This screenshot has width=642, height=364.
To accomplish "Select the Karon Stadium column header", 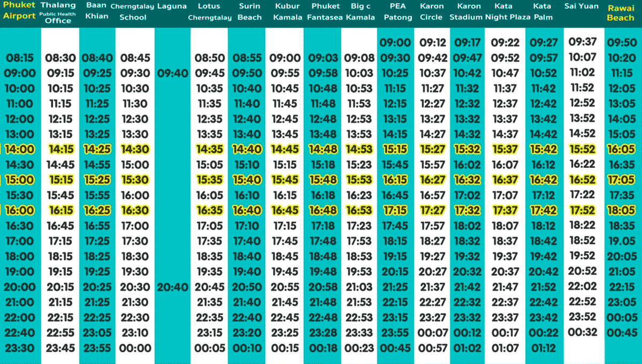I will [x=466, y=12].
